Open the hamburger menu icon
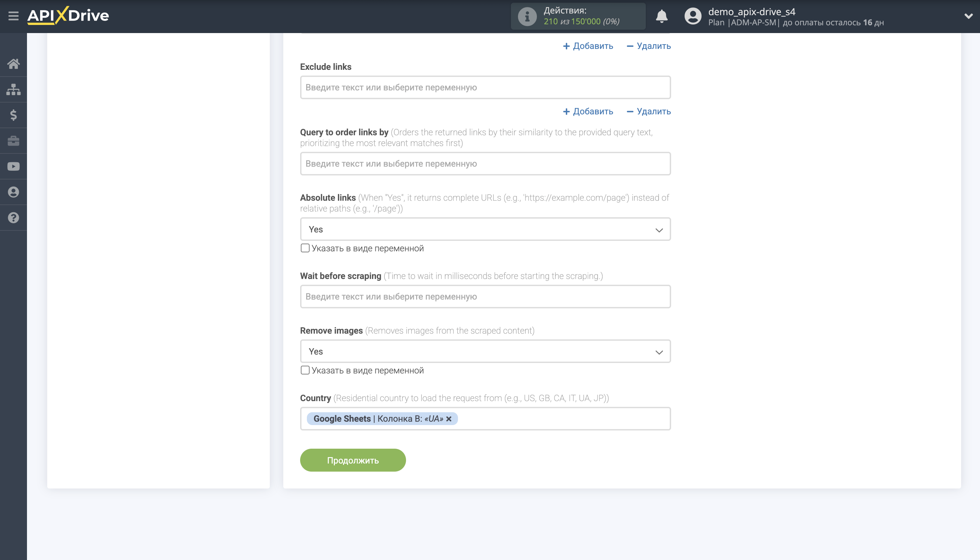 click(13, 16)
